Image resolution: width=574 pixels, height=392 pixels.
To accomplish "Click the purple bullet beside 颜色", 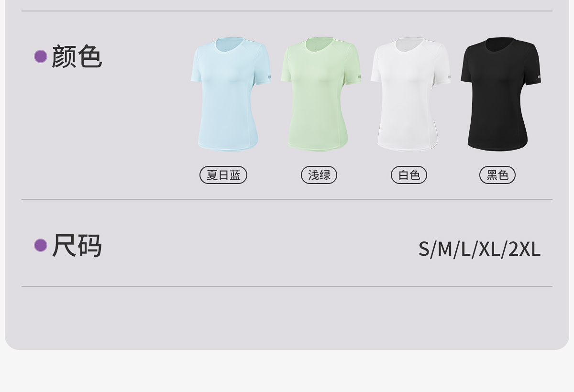I will [41, 56].
